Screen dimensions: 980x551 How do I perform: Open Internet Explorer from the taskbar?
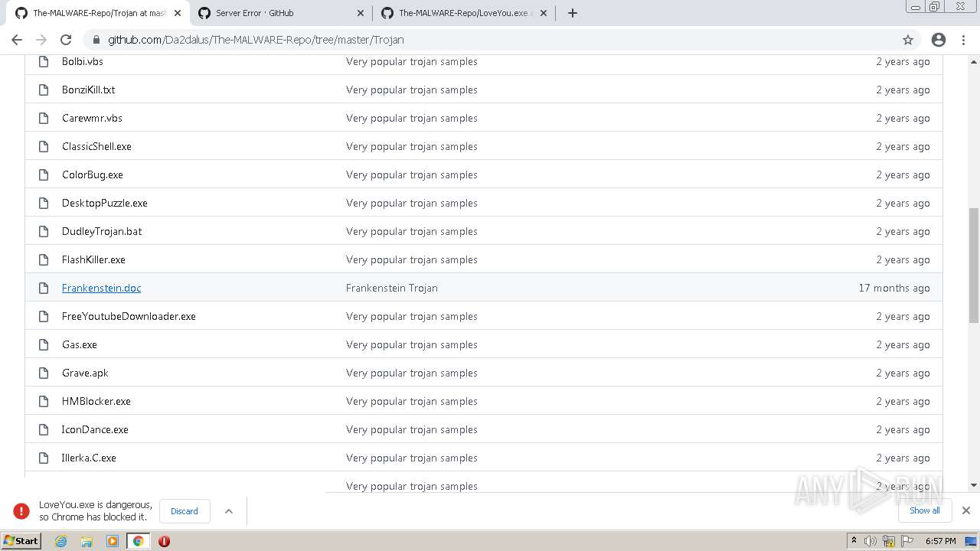tap(61, 541)
